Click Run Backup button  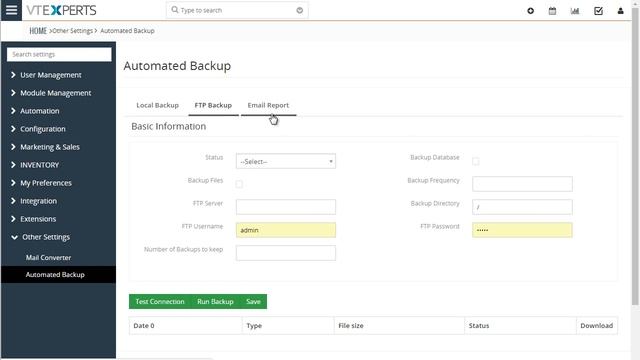point(215,302)
